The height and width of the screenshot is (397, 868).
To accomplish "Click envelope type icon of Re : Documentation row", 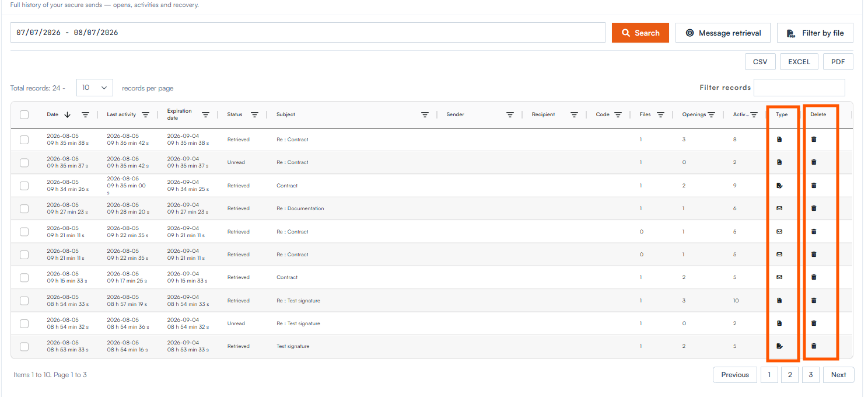I will coord(779,208).
